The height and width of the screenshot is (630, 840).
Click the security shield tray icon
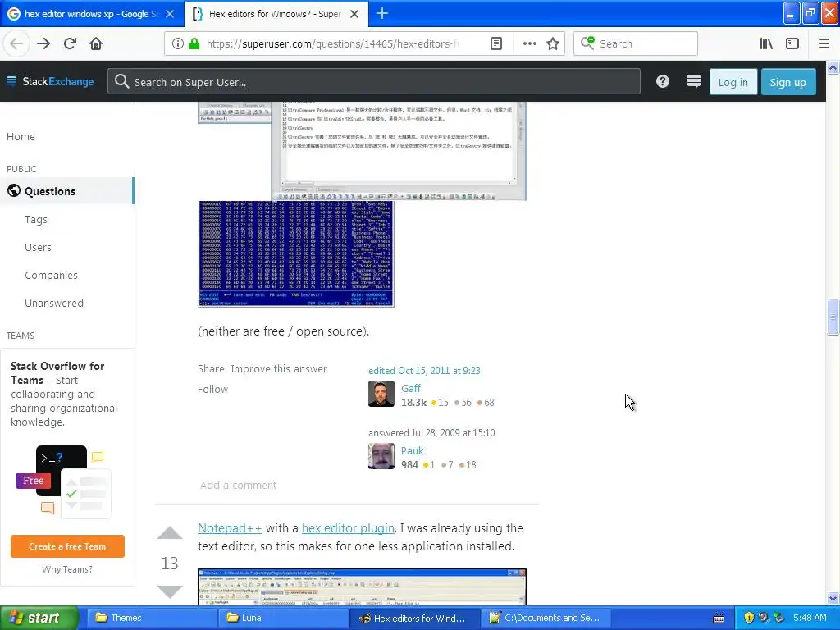pyautogui.click(x=749, y=618)
